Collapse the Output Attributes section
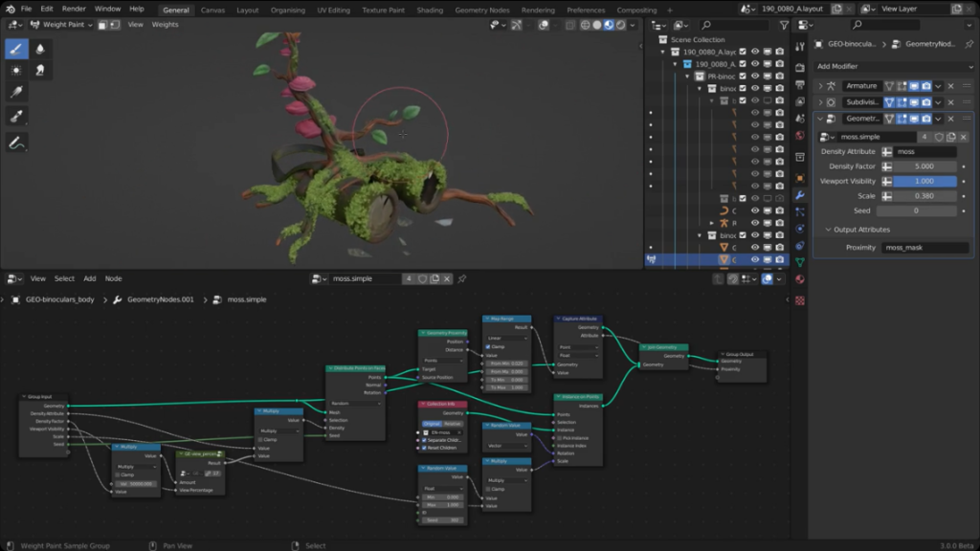The image size is (980, 551). tap(858, 229)
